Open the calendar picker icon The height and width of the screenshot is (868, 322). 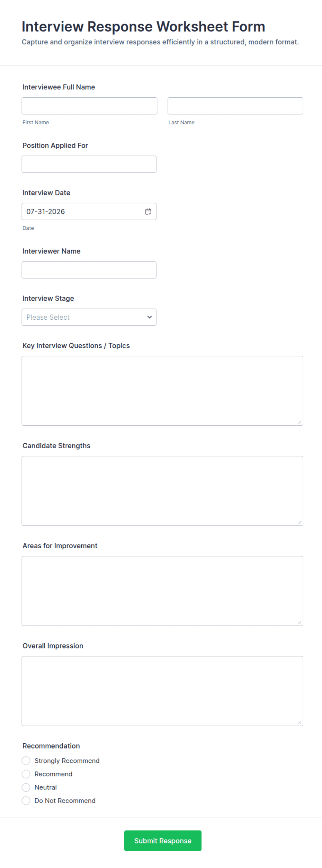(148, 212)
